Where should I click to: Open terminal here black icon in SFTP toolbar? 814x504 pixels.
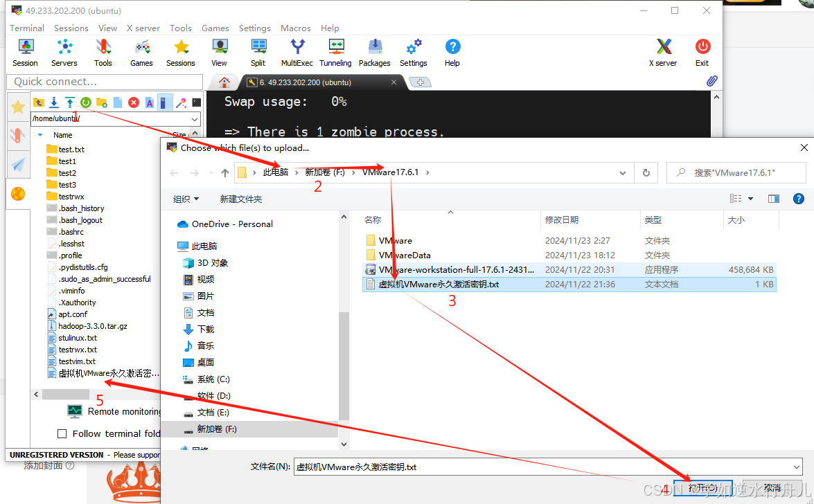[196, 102]
